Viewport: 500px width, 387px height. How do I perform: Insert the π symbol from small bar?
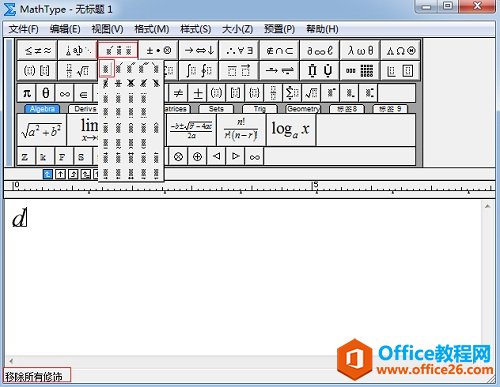[26, 93]
